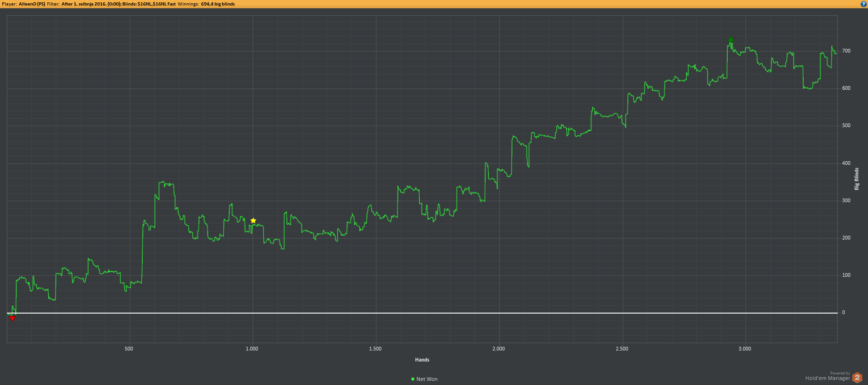Click the "1.500" hands tick label

point(376,349)
